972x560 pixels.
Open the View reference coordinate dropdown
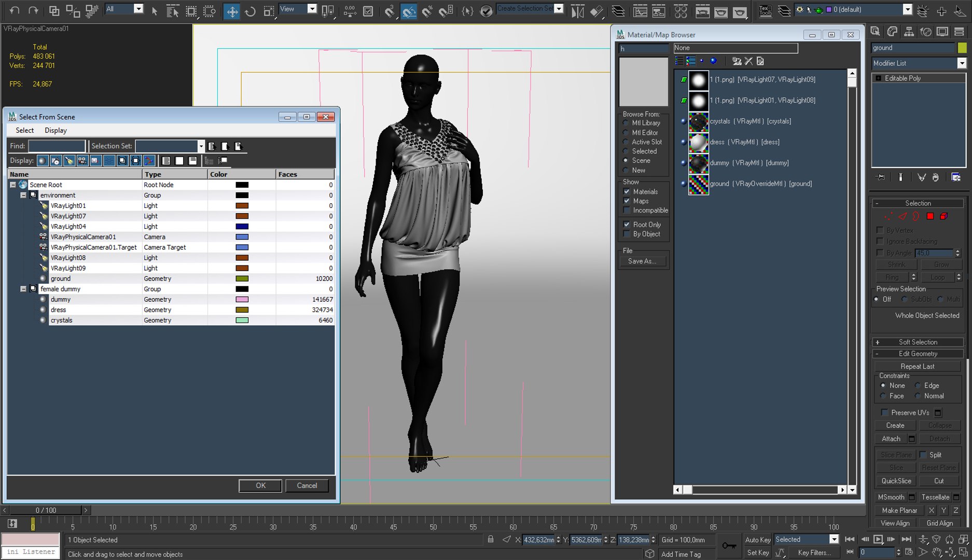(x=312, y=9)
